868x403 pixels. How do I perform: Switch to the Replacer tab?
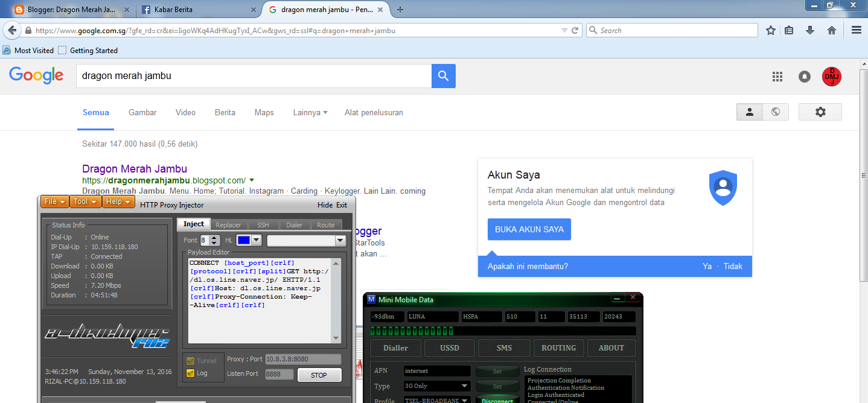click(x=228, y=224)
